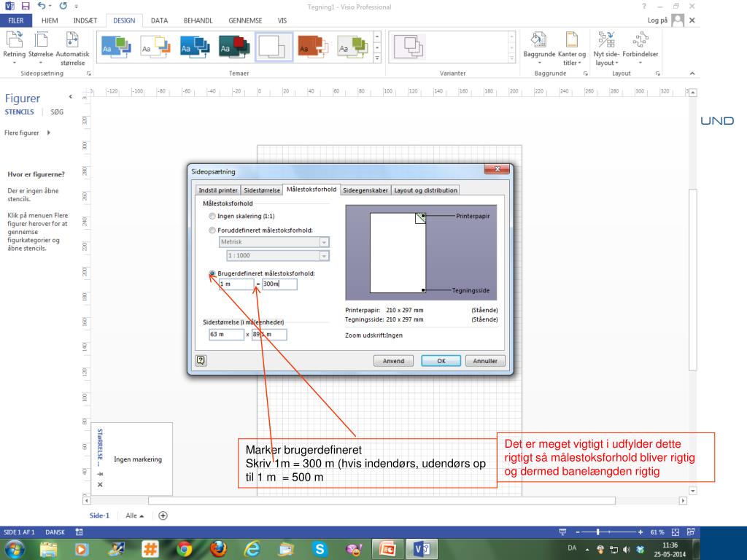
Task: Select Brugerdefineret målestoksforhold radio button
Action: click(x=212, y=273)
